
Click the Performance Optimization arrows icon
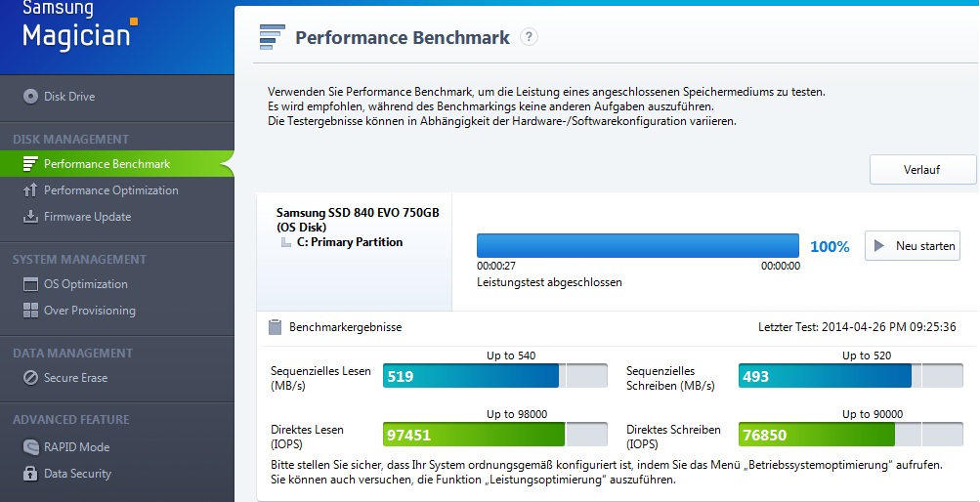(x=30, y=190)
